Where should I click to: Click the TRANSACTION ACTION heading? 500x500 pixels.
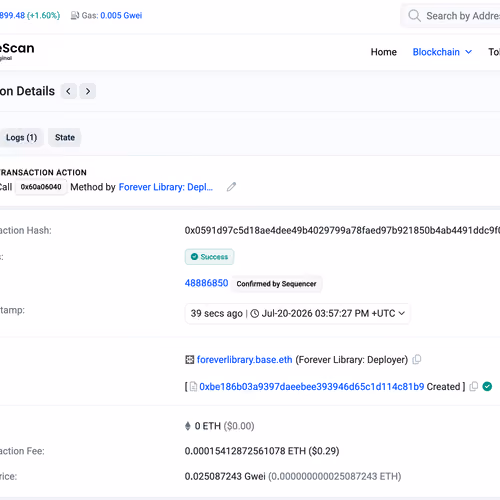click(x=43, y=172)
